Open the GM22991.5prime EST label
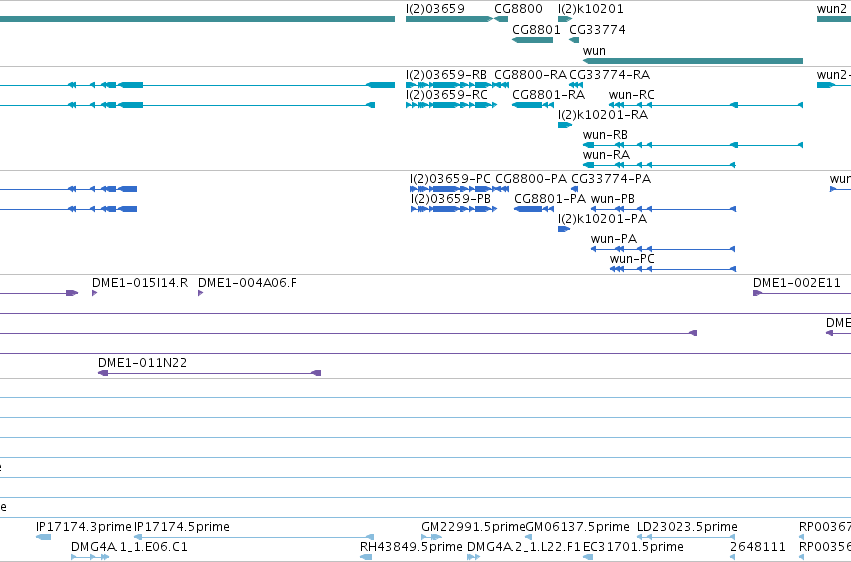This screenshot has height=562, width=851. [473, 527]
